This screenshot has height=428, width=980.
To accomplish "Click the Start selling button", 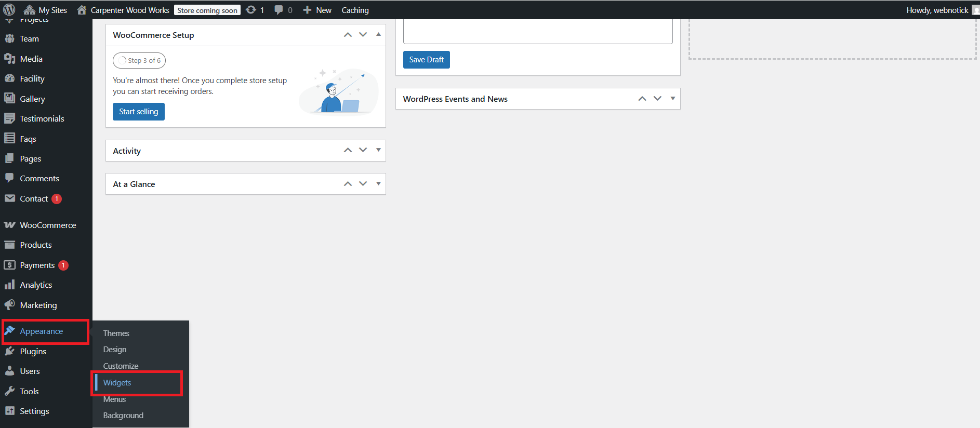I will click(138, 112).
